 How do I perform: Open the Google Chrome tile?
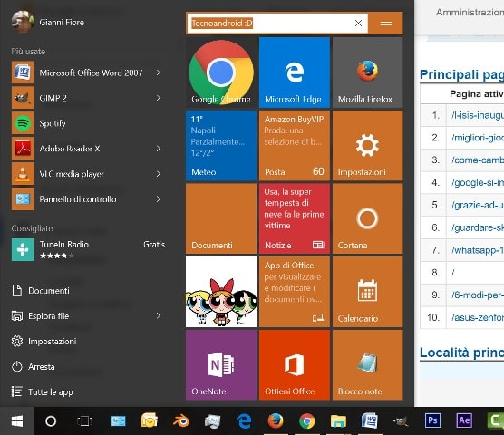(221, 72)
